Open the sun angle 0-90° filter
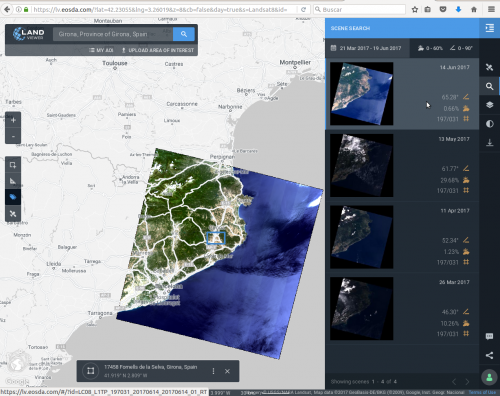 click(461, 48)
